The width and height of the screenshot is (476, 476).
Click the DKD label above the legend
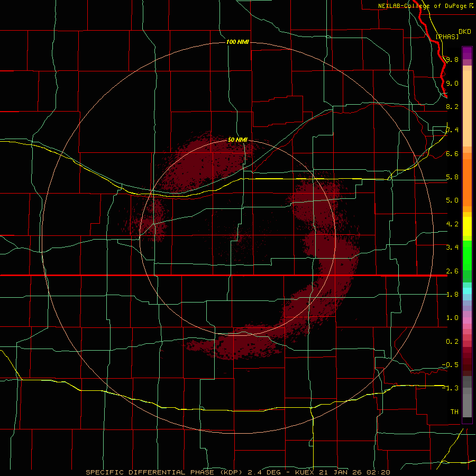pos(464,32)
